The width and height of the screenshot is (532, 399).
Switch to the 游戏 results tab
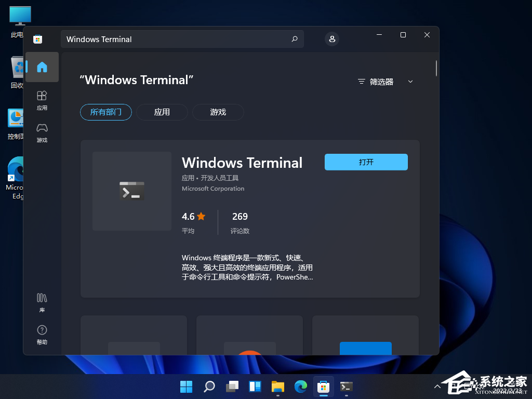pyautogui.click(x=218, y=112)
